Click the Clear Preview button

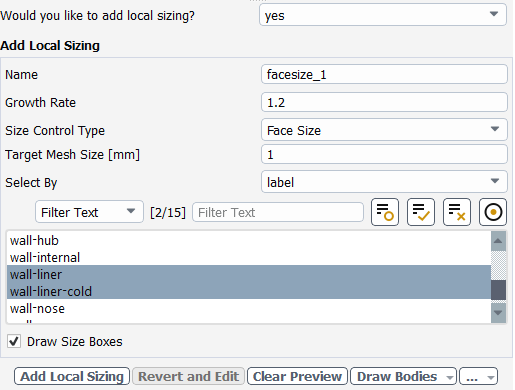click(x=297, y=376)
